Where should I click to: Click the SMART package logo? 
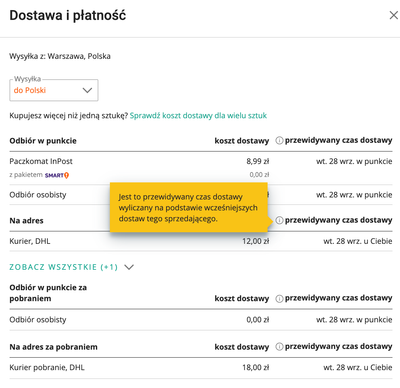tap(57, 175)
